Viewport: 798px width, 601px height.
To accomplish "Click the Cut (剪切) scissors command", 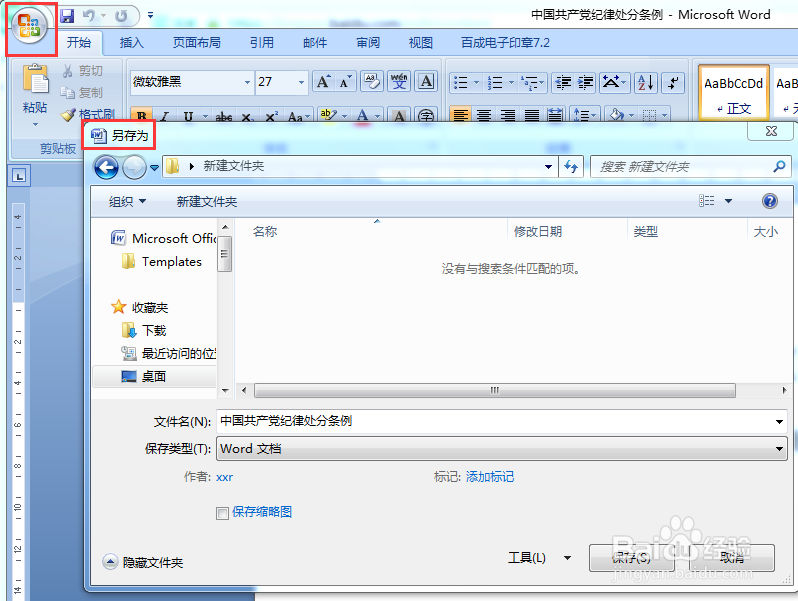I will tap(82, 71).
